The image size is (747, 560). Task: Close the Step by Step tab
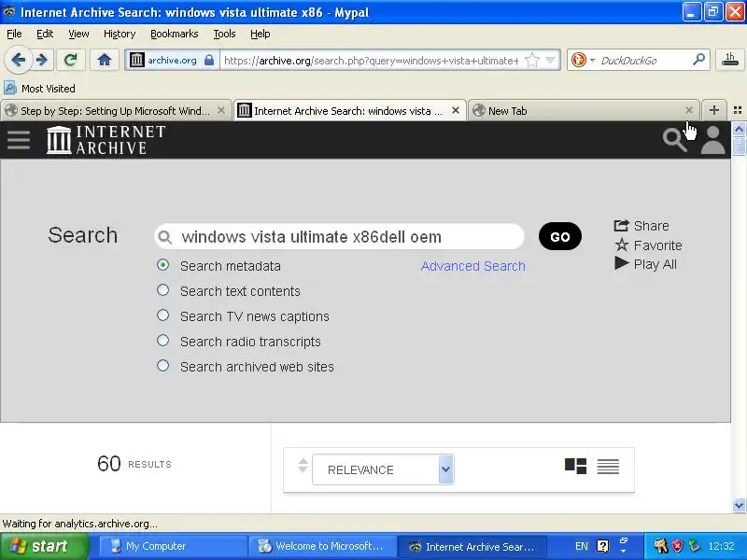[221, 110]
